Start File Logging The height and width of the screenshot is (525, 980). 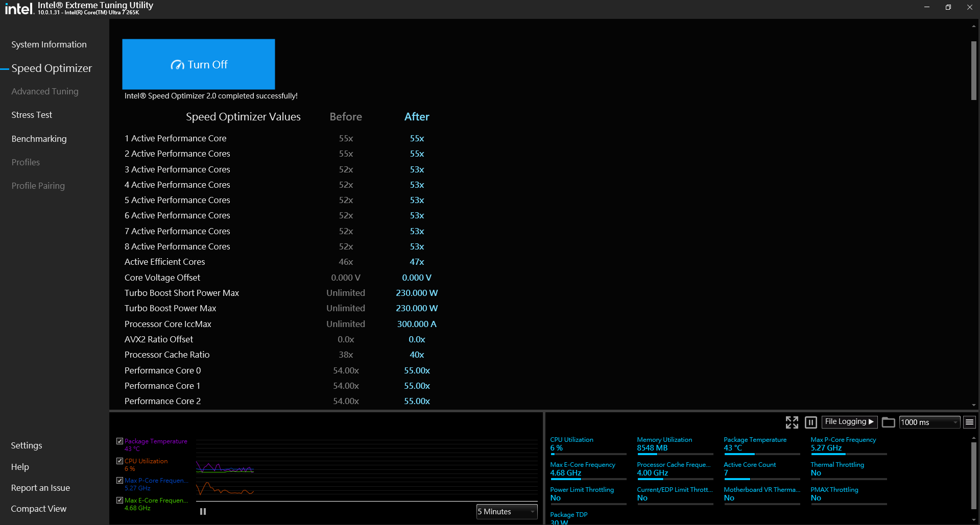[x=849, y=421]
